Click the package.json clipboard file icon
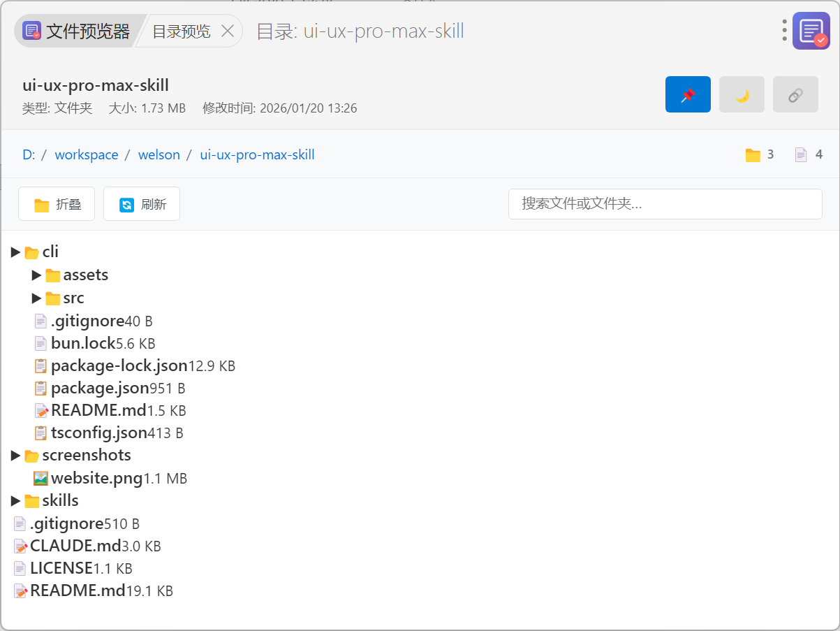Viewport: 840px width, 631px height. (41, 388)
